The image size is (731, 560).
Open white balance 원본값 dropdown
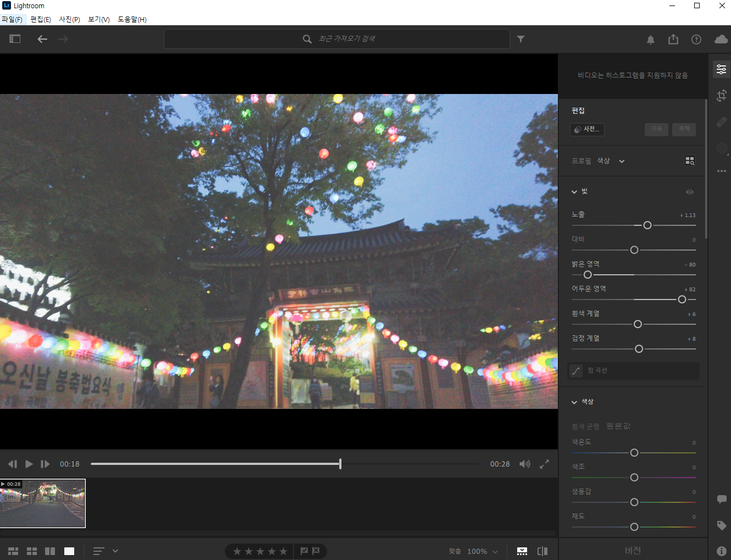coord(618,426)
